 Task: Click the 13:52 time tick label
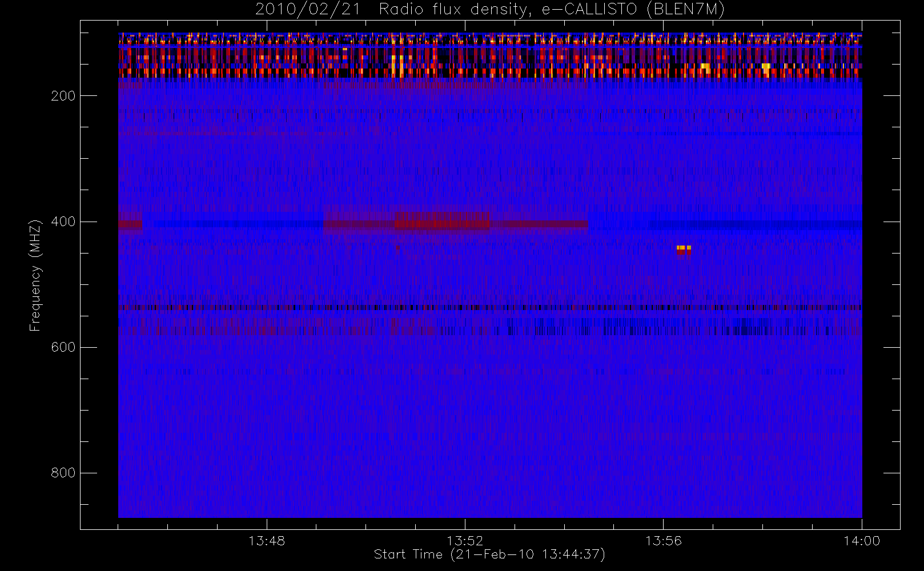pyautogui.click(x=465, y=541)
